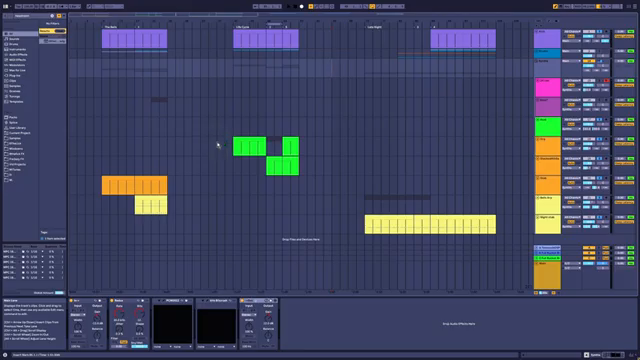Select the orange clip in the arrangement
Image resolution: width=640 pixels, height=360 pixels.
tap(134, 185)
